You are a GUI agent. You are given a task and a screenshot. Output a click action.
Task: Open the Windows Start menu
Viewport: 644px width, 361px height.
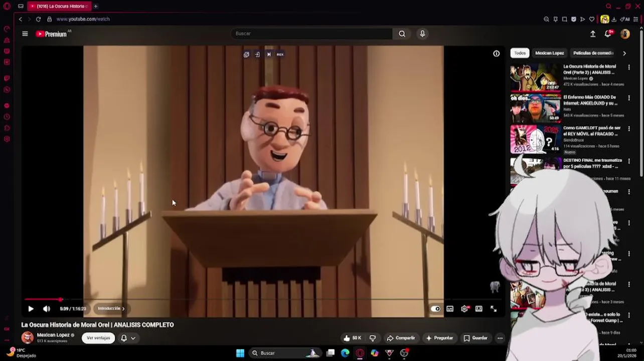(240, 353)
